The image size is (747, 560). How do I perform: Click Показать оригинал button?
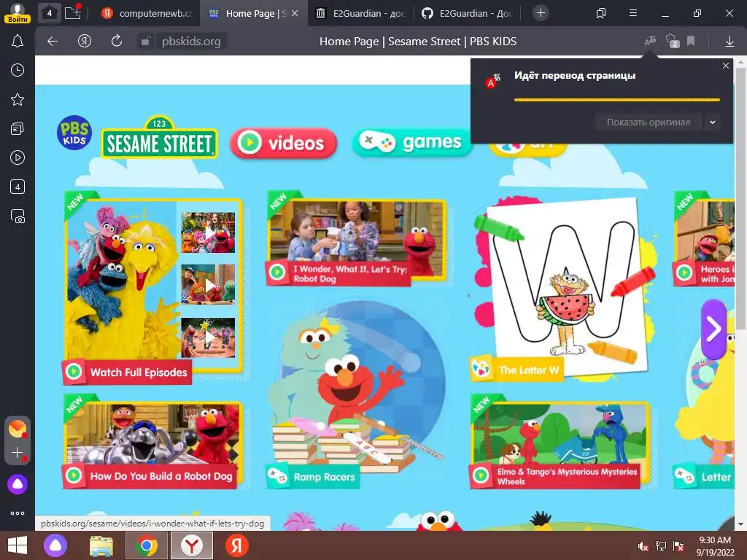(649, 122)
